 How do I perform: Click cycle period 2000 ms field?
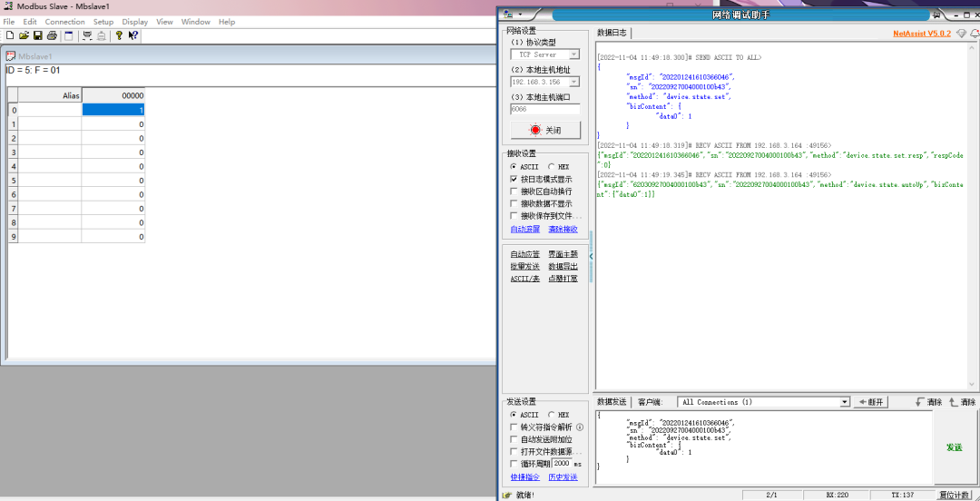pos(562,464)
